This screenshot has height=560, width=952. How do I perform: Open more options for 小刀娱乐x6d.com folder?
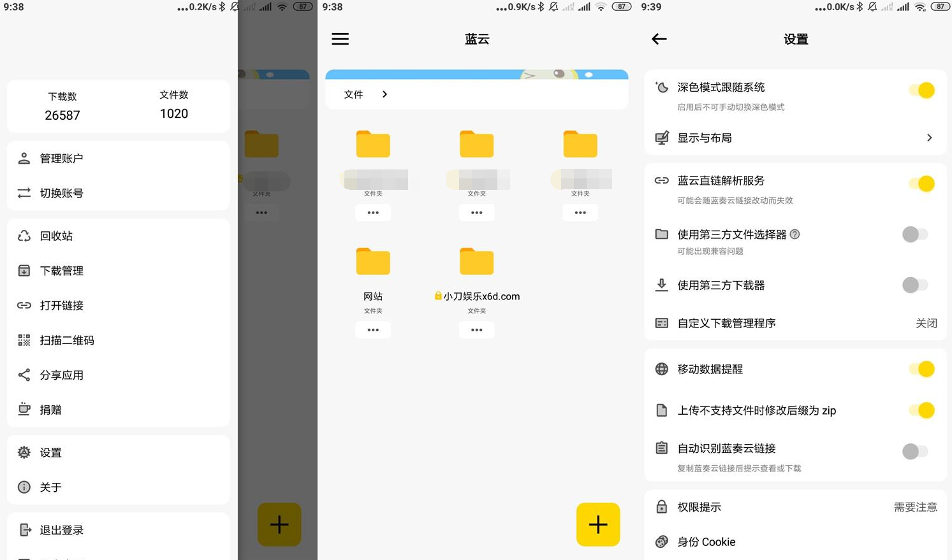(x=476, y=330)
